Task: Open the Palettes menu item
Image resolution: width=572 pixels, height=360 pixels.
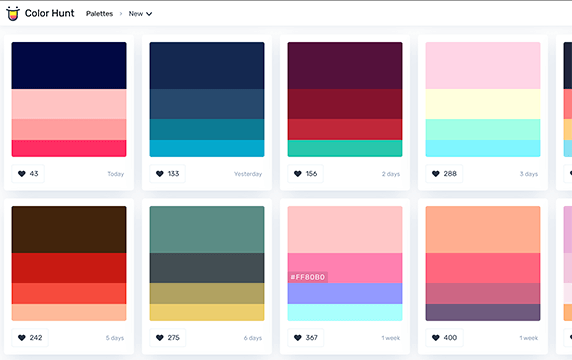Action: pyautogui.click(x=99, y=14)
